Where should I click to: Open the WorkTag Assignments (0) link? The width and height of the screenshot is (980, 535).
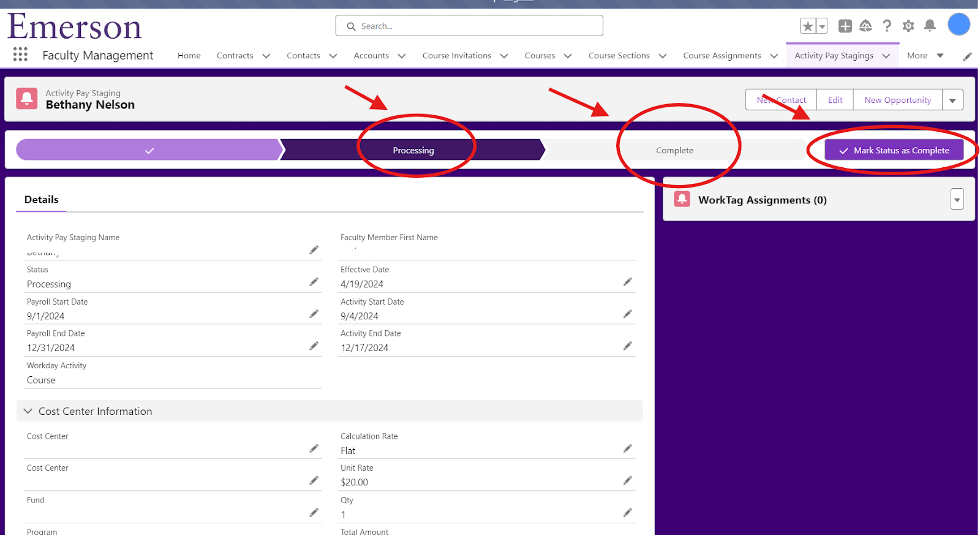[763, 200]
